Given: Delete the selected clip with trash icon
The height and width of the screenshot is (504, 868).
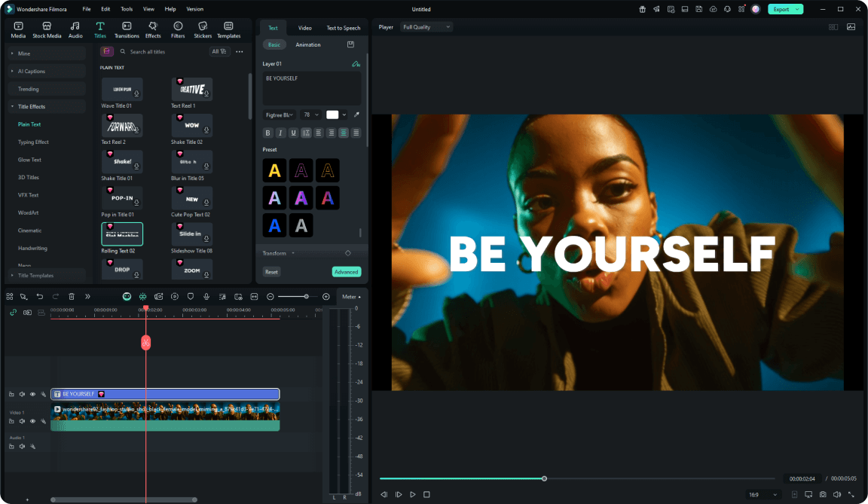Looking at the screenshot, I should [72, 297].
